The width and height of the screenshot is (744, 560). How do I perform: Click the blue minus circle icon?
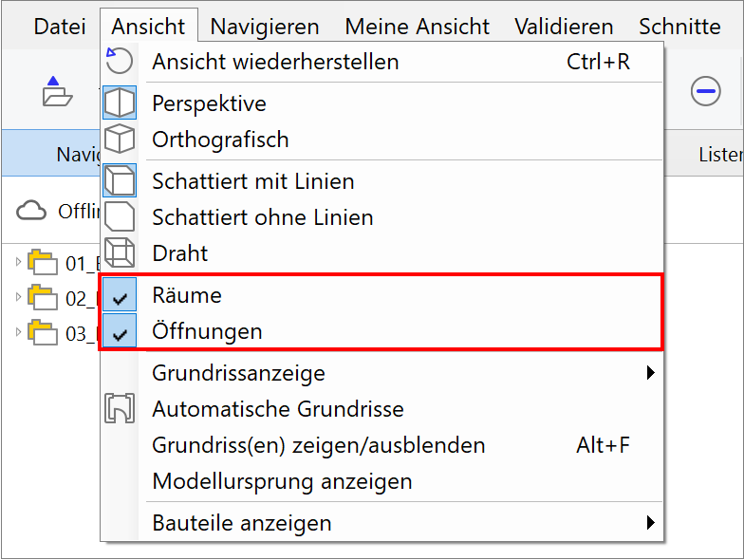click(x=706, y=91)
